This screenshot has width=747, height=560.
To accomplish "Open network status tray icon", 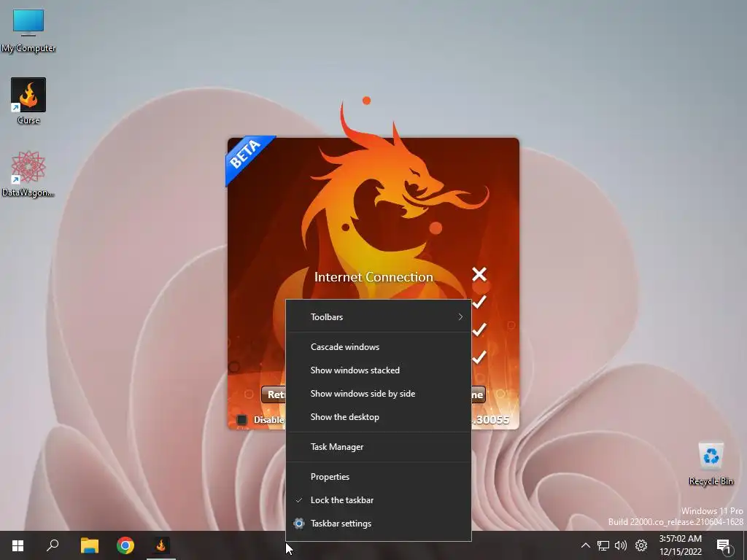I will pyautogui.click(x=603, y=545).
